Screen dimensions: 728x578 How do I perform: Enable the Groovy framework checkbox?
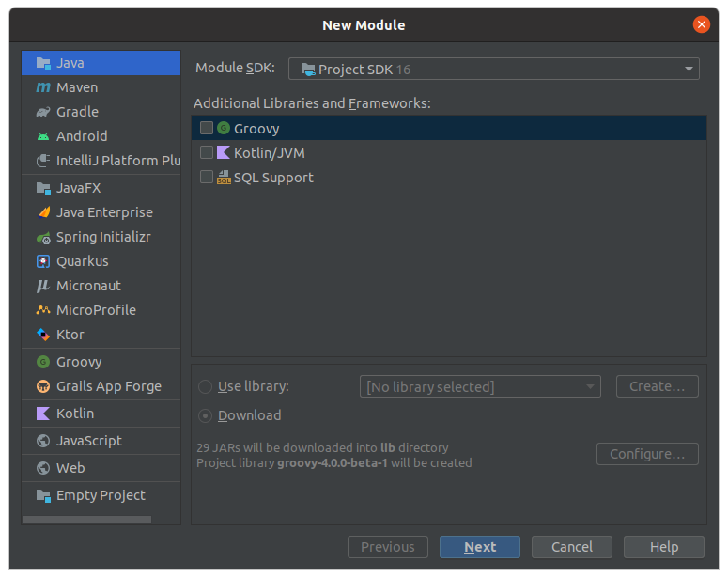tap(206, 128)
